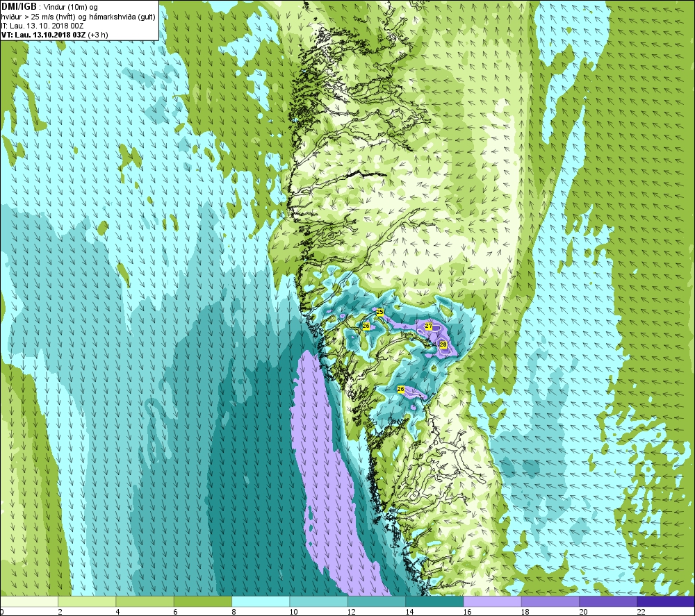Click the yellow gust label 27
Viewport: 695px width, 616px height.
pyautogui.click(x=428, y=326)
